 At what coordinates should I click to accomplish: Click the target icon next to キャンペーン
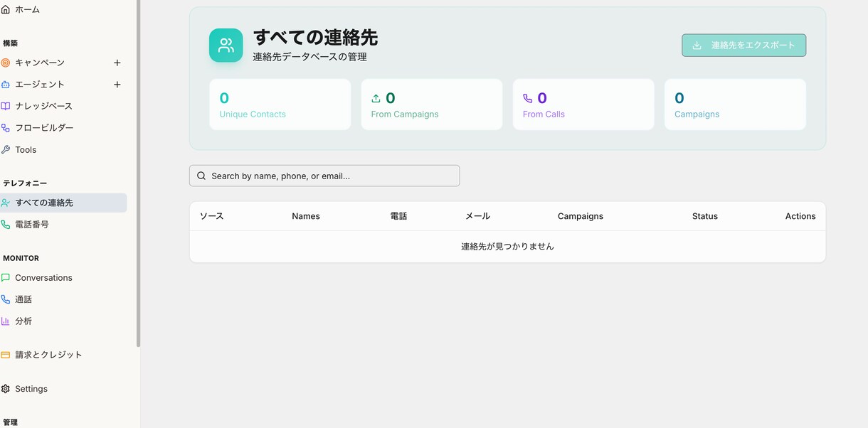6,63
